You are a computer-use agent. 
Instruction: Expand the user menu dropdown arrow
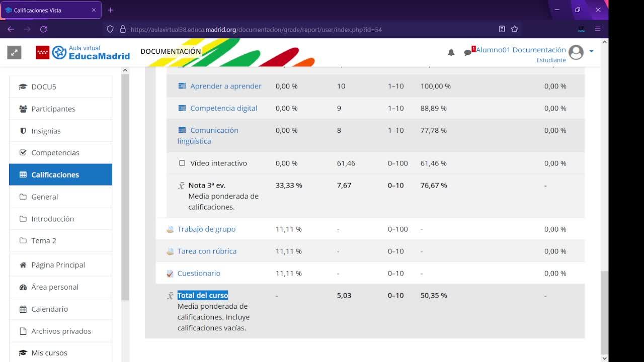591,51
